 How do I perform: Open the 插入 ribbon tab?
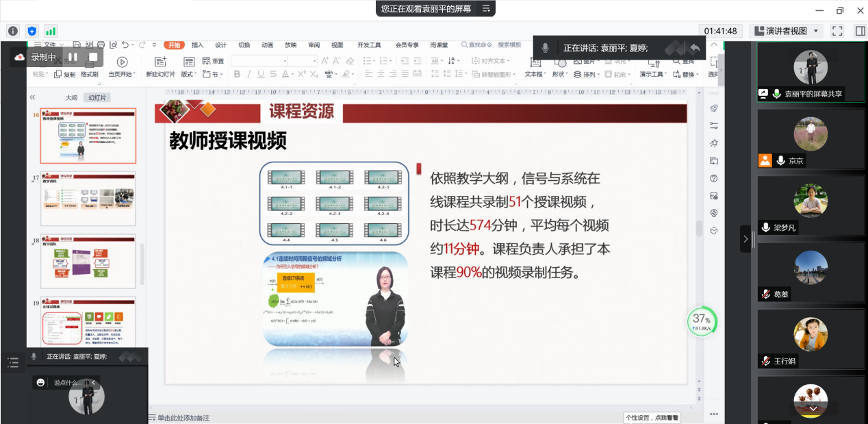click(x=198, y=45)
